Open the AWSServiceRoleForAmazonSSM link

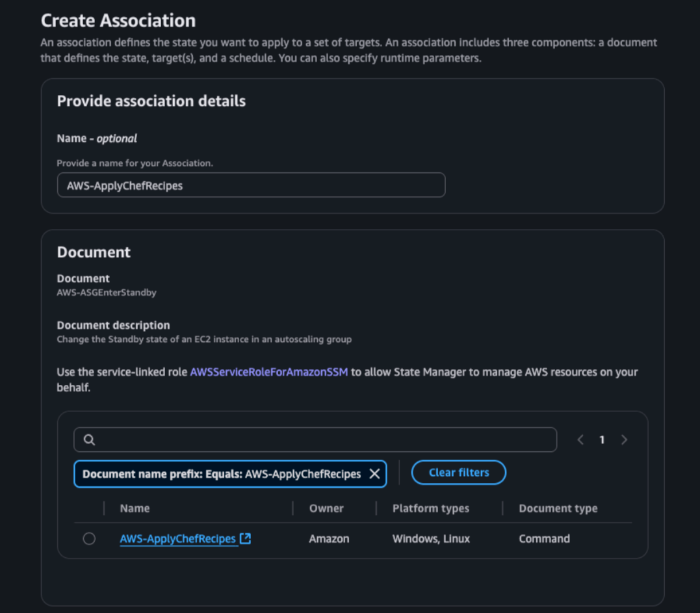[268, 372]
